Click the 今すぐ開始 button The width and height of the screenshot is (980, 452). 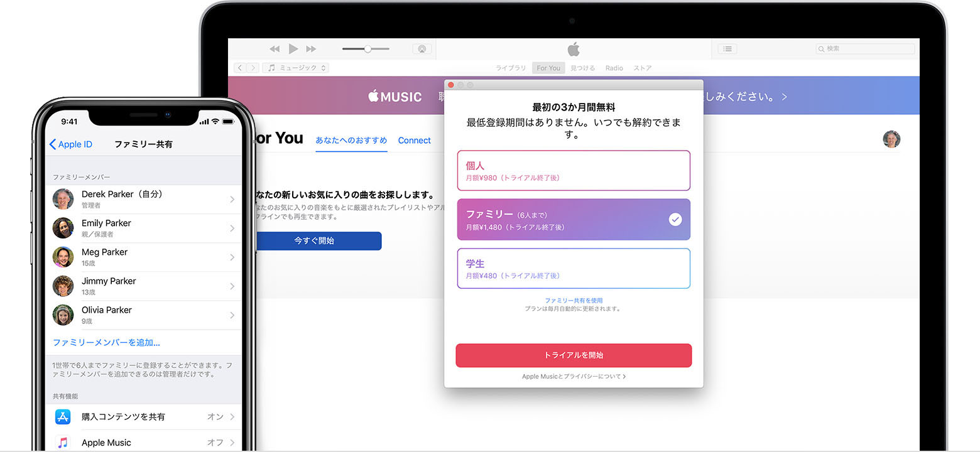318,241
